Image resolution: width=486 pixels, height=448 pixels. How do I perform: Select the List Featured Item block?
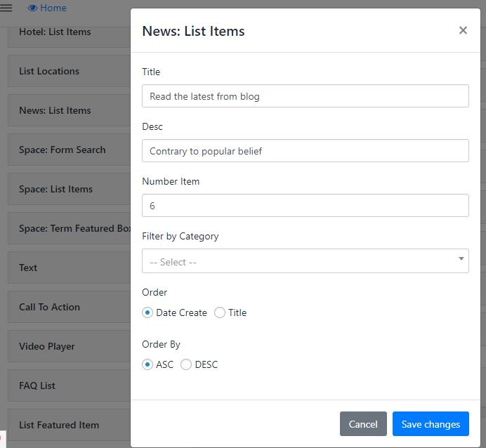(59, 425)
